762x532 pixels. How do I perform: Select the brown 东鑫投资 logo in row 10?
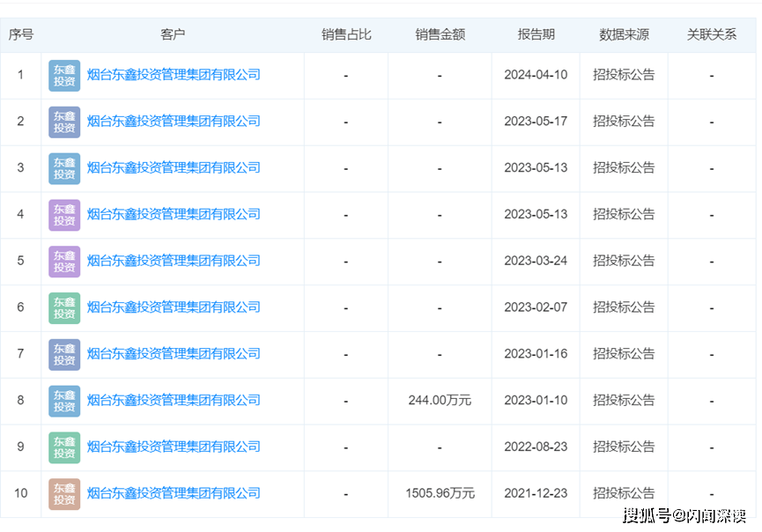point(64,493)
